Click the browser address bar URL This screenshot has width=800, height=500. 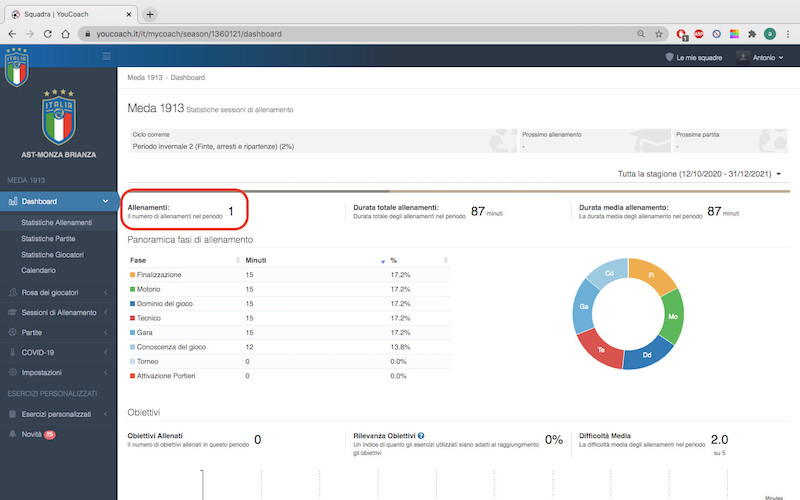pos(189,34)
